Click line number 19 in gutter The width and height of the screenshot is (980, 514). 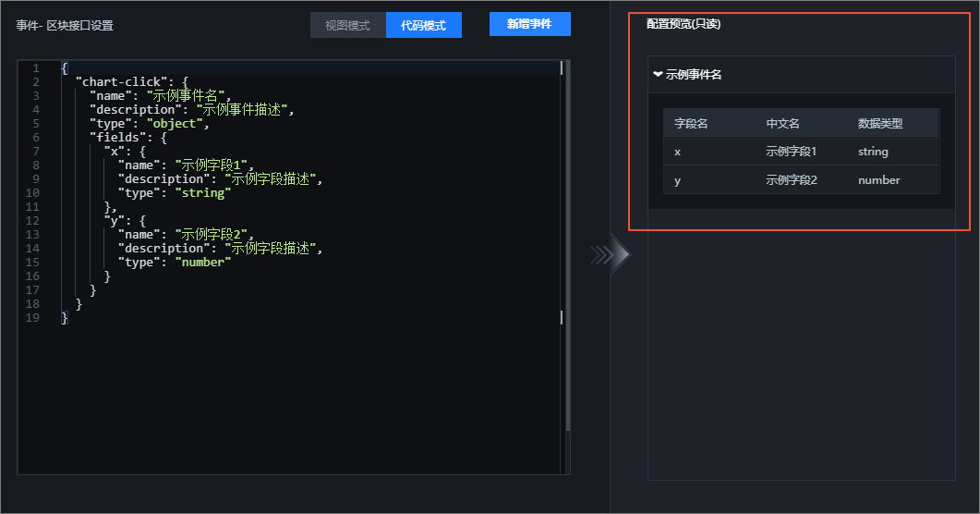pos(32,318)
